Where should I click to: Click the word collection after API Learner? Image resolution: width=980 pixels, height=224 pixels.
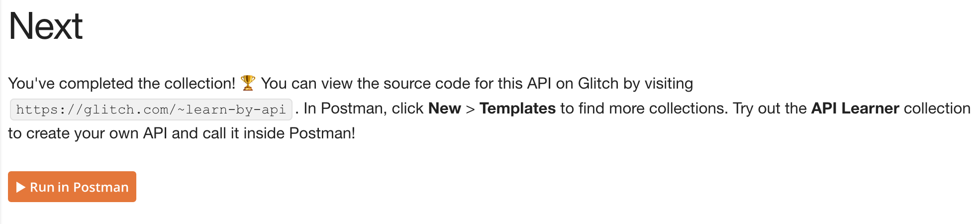coord(937,108)
